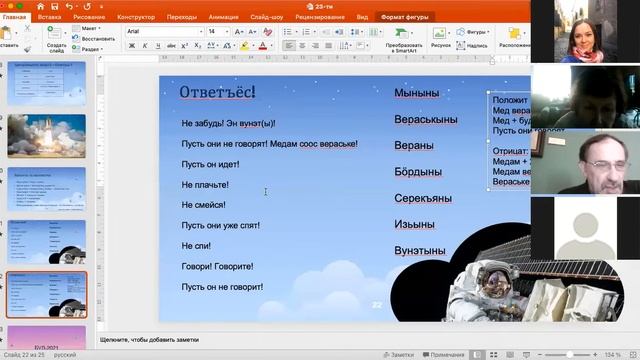Use the Format Painter brush icon
Image resolution: width=640 pixels, height=360 pixels.
pos(27,49)
